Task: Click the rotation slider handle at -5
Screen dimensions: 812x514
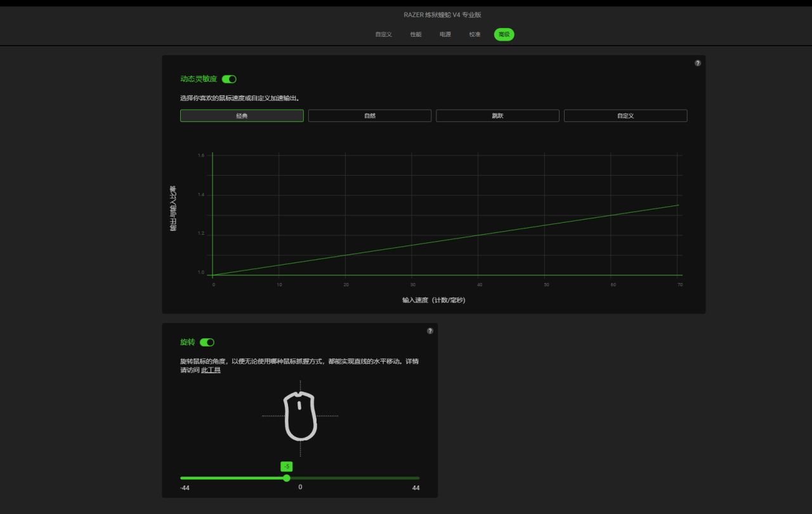Action: tap(287, 478)
